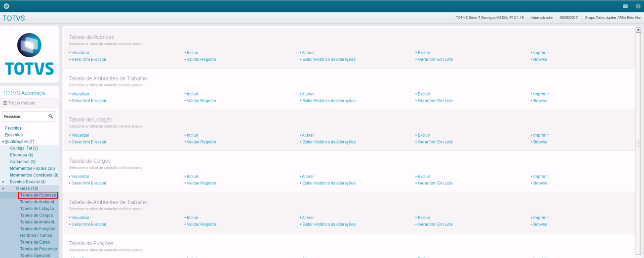Click the 08/06/2017 date in header
The width and height of the screenshot is (644, 258).
coord(568,18)
